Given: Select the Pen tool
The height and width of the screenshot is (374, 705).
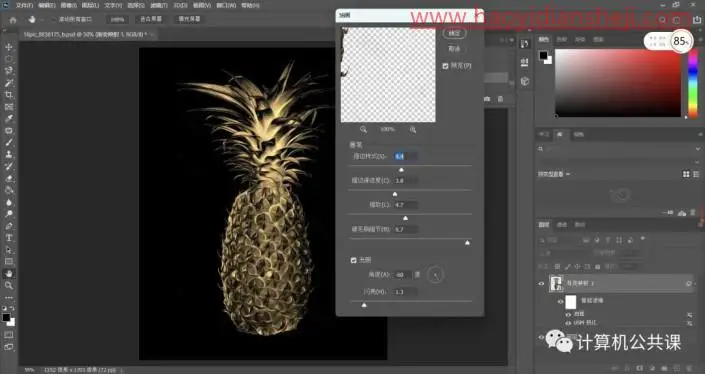Looking at the screenshot, I should click(9, 226).
